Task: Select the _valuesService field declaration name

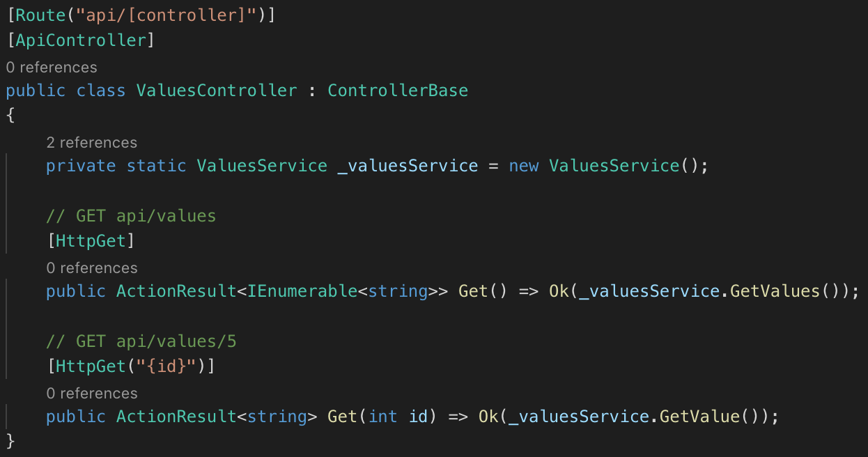Action: (408, 166)
